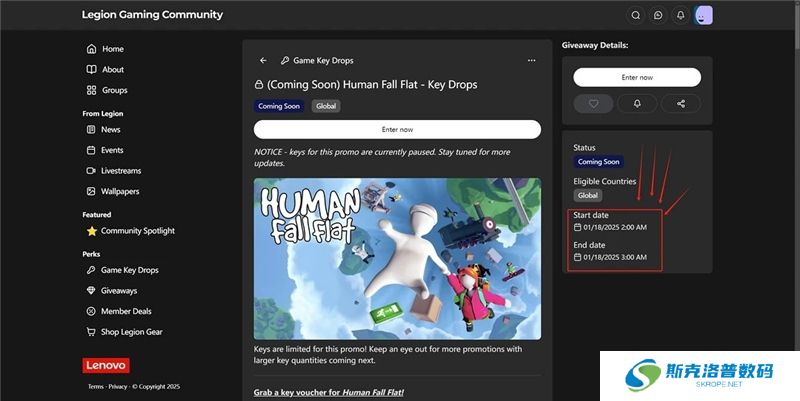This screenshot has height=401, width=800.
Task: Open Livestreams sidebar item
Action: pyautogui.click(x=121, y=171)
